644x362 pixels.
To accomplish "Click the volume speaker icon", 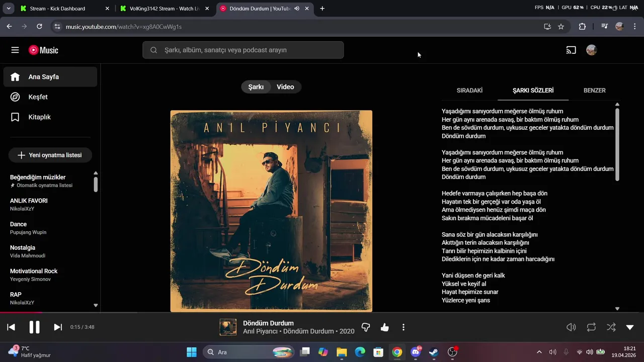I will [571, 327].
